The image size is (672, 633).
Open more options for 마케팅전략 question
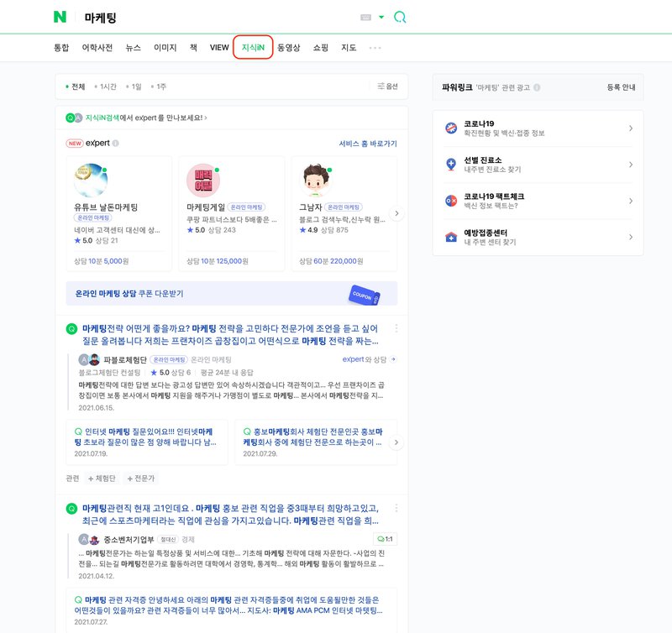[396, 328]
